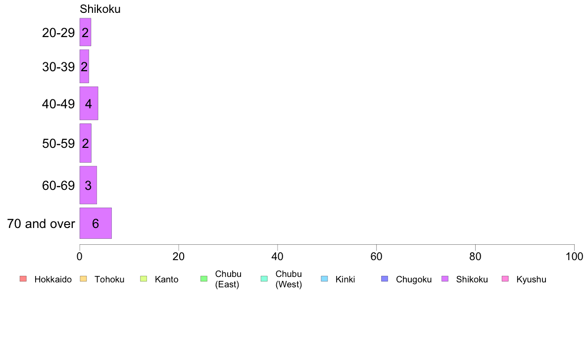This screenshot has height=364, width=588.
Task: Click the Chubu (West) legend swatch
Action: coord(264,278)
